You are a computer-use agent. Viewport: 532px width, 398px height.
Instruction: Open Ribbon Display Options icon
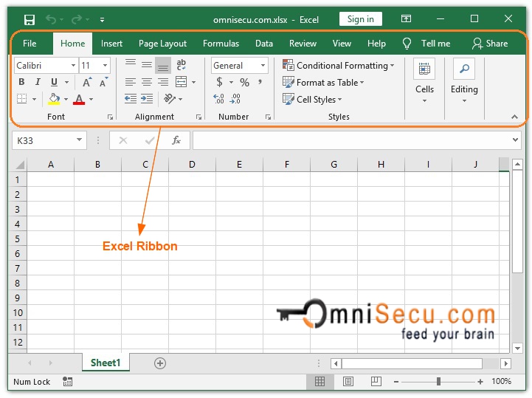click(x=406, y=18)
